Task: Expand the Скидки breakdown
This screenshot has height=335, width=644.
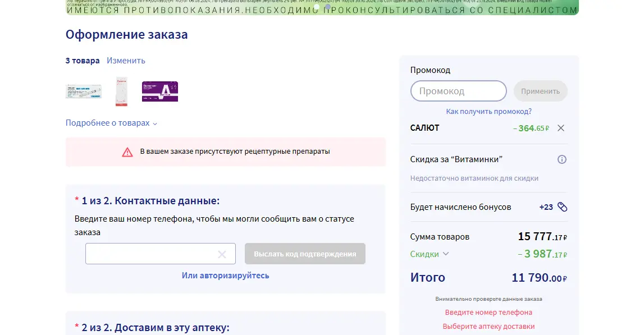Action: point(429,254)
